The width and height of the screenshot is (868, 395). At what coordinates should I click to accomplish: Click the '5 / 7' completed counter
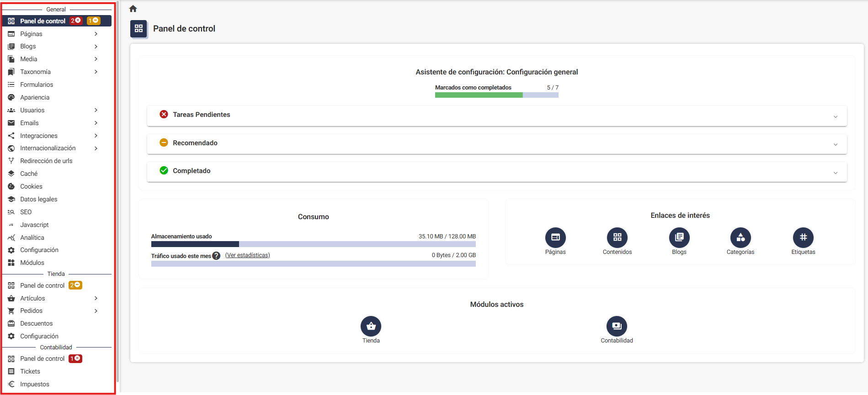click(x=553, y=87)
